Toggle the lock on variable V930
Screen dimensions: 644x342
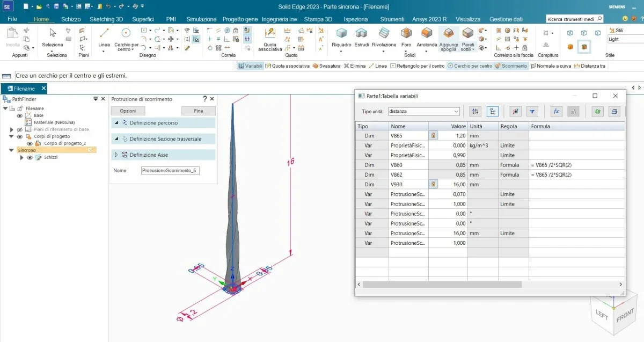[433, 184]
